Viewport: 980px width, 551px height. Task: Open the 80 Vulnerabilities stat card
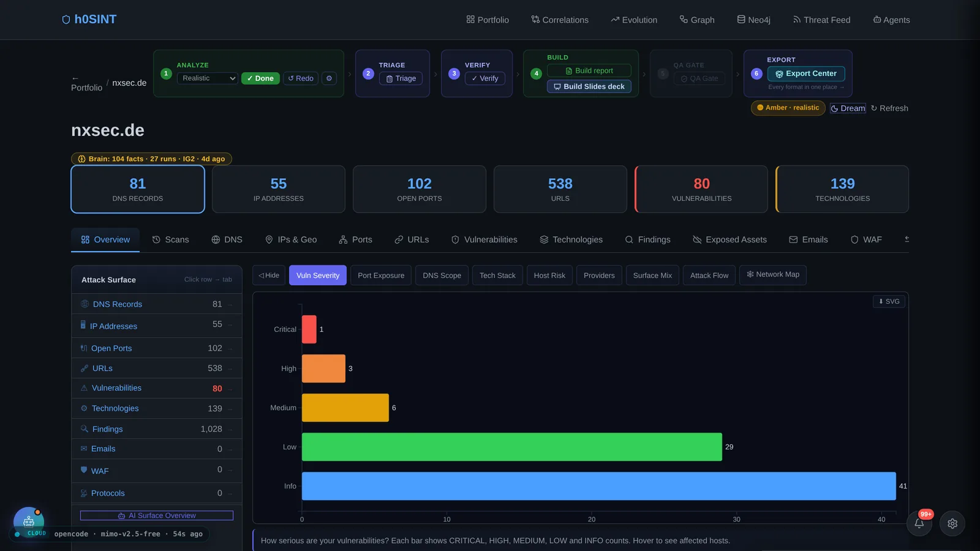tap(701, 189)
